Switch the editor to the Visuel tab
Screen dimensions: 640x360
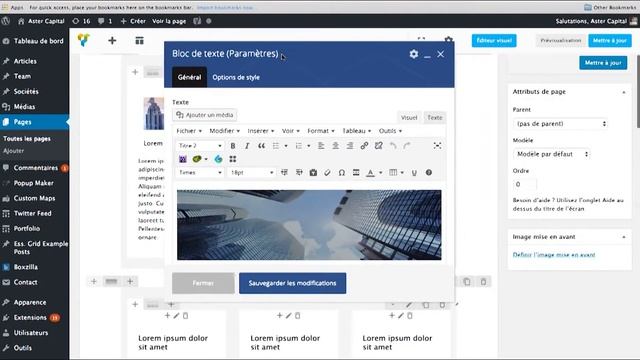click(x=409, y=118)
